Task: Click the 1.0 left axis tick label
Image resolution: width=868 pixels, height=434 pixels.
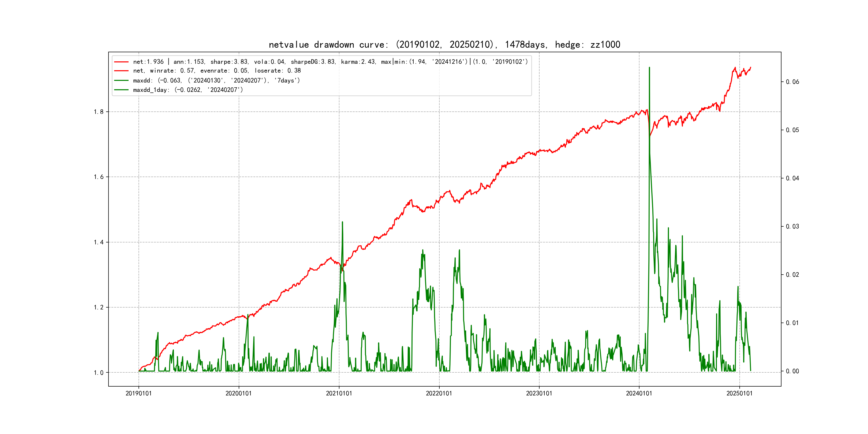Action: tap(98, 373)
